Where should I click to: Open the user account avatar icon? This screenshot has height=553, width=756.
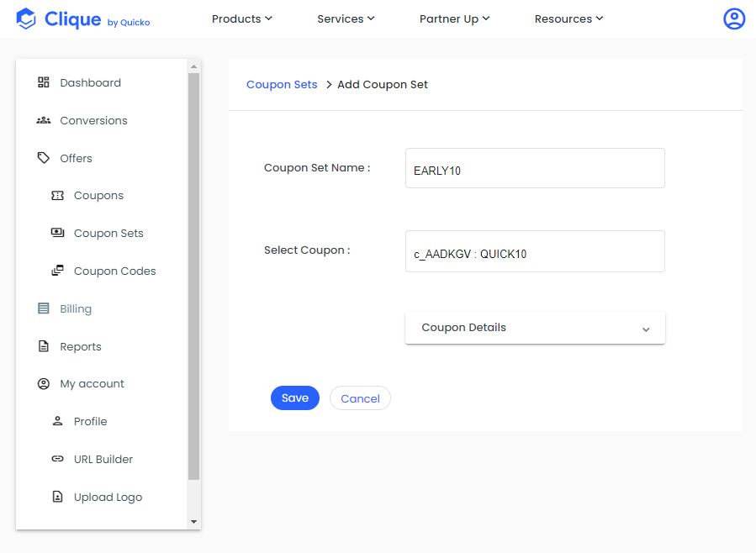(x=734, y=18)
